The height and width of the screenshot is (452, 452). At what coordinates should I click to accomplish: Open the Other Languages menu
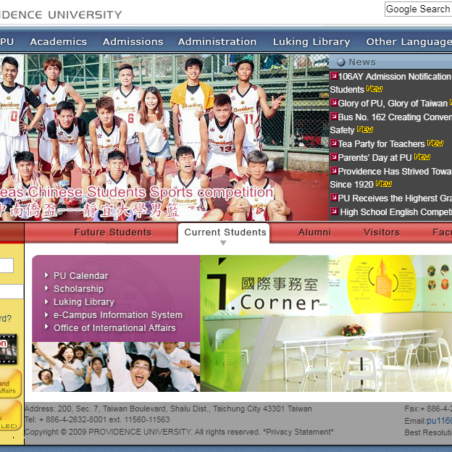coord(409,42)
